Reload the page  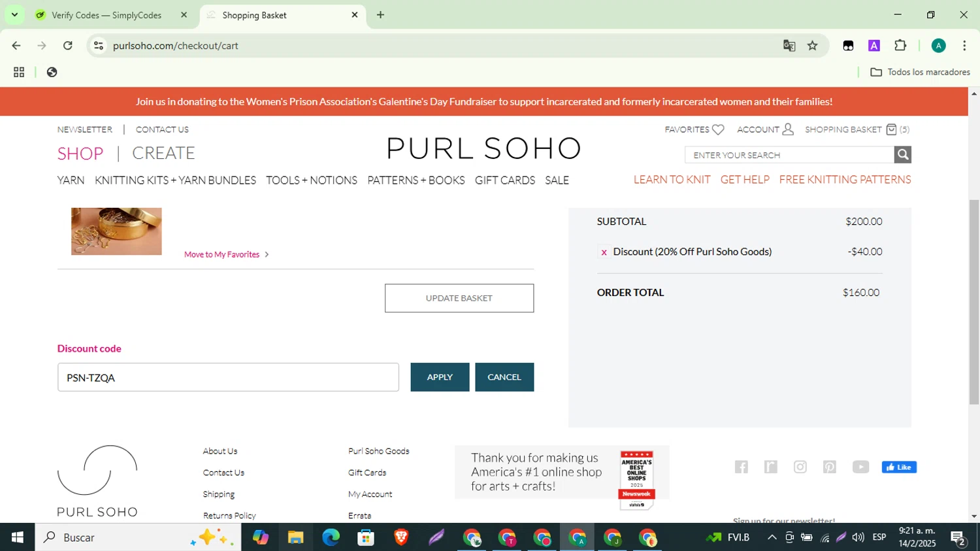(x=68, y=46)
